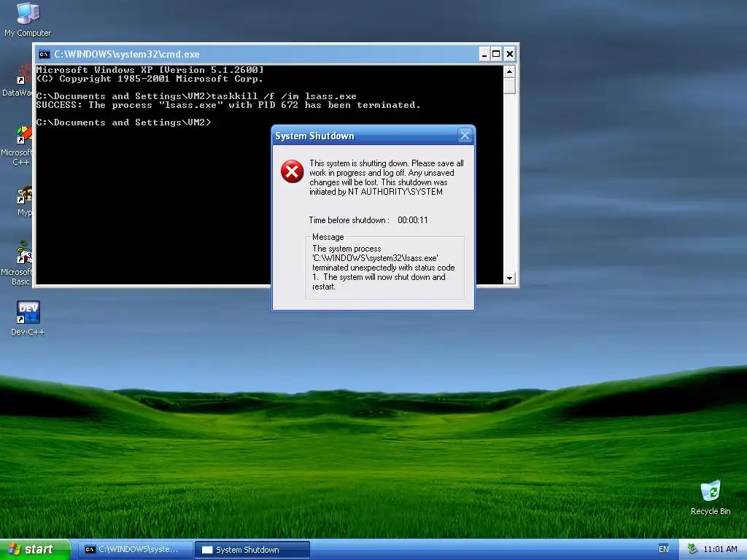Open the Microsoft C++ desktop shortcut
Viewport: 747px width, 560px height.
click(x=18, y=145)
